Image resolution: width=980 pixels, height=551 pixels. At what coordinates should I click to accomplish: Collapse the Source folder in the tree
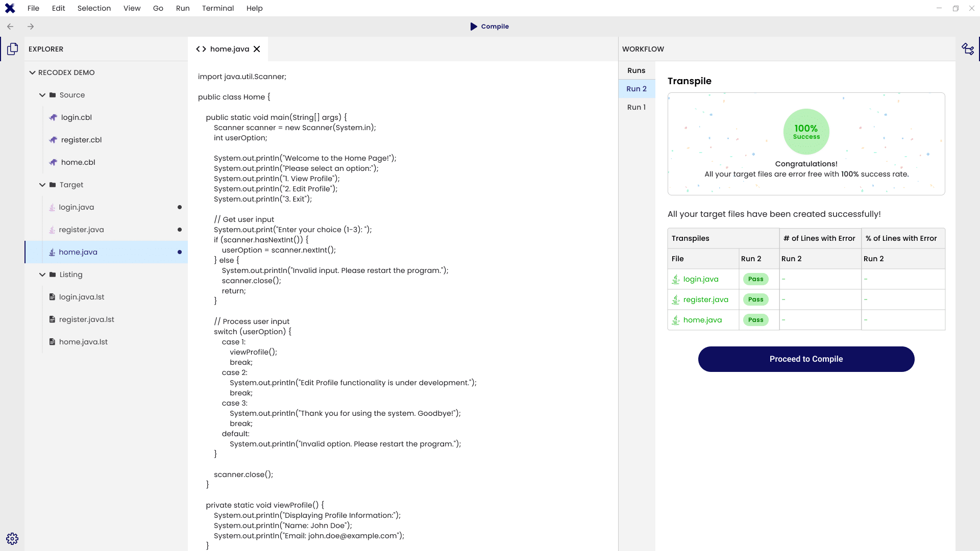42,95
